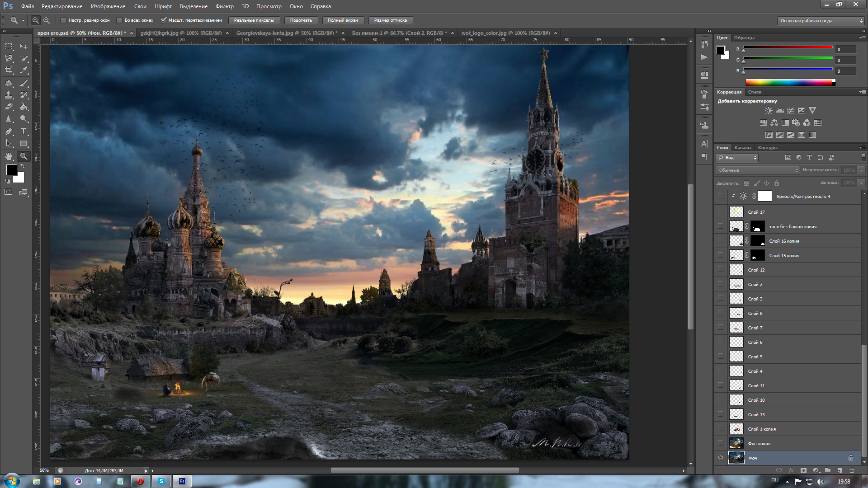Add layer mask icon at panel bottom
Screen dimensions: 868x488
(803, 470)
